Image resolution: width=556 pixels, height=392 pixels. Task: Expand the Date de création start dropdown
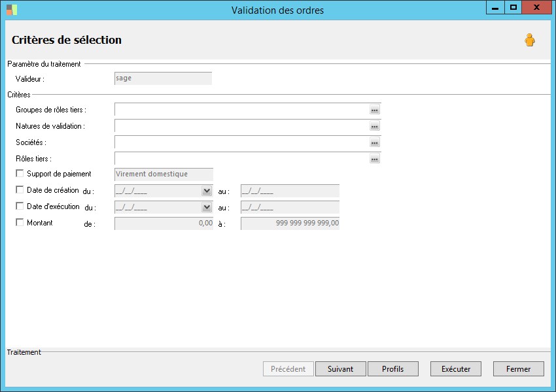click(x=207, y=191)
